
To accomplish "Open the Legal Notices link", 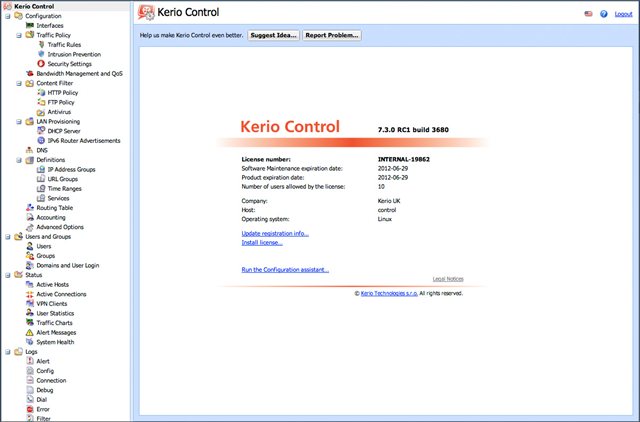I will click(x=448, y=279).
